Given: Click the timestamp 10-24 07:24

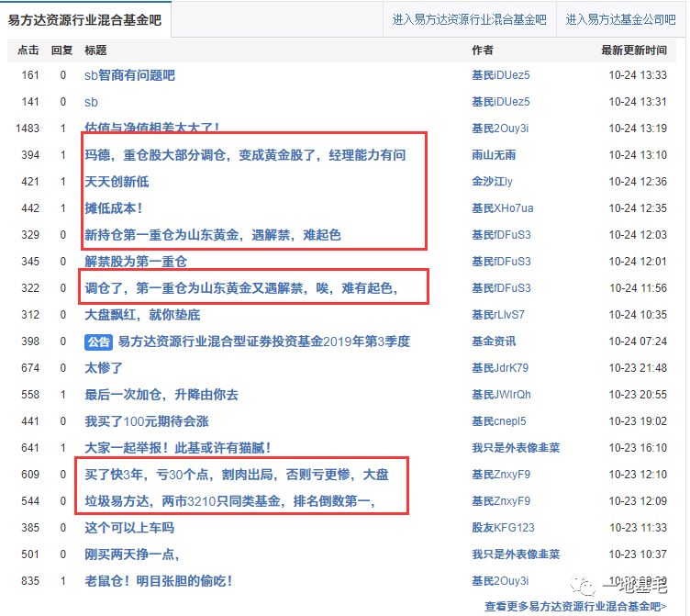Looking at the screenshot, I should click(638, 342).
